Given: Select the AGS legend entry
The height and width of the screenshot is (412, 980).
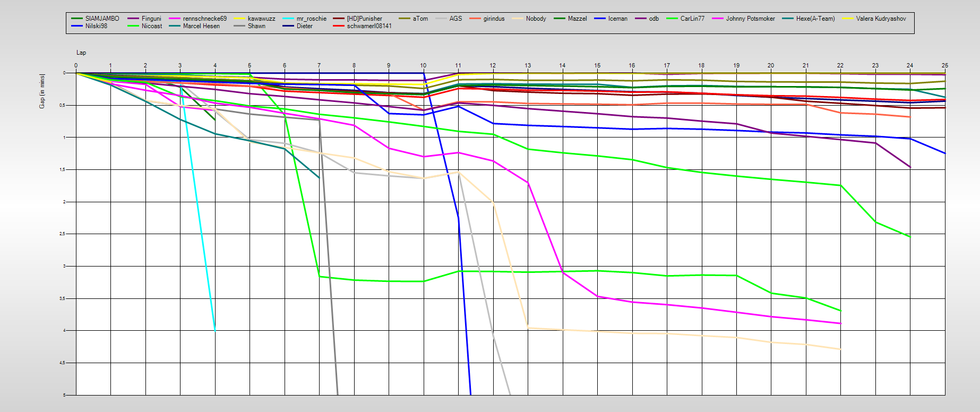Looking at the screenshot, I should pyautogui.click(x=455, y=19).
